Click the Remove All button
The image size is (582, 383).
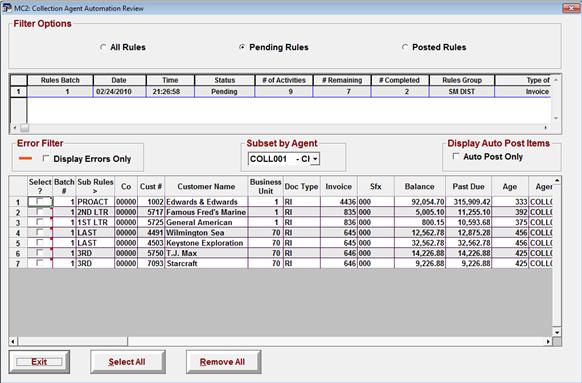(x=223, y=362)
